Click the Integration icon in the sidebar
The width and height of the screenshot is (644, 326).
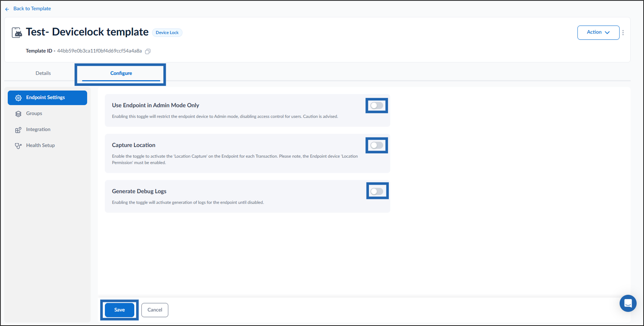[x=18, y=130]
